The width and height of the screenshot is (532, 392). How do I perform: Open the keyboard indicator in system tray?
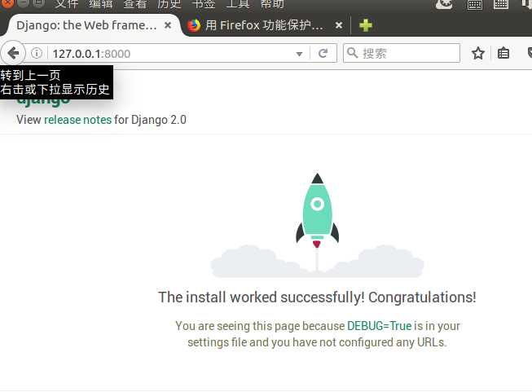tap(474, 4)
